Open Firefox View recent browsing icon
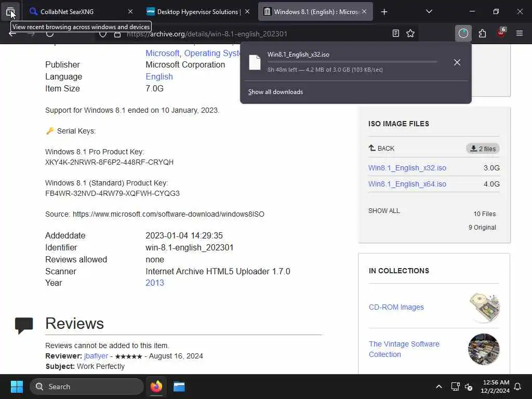The height and width of the screenshot is (399, 532). pyautogui.click(x=10, y=12)
